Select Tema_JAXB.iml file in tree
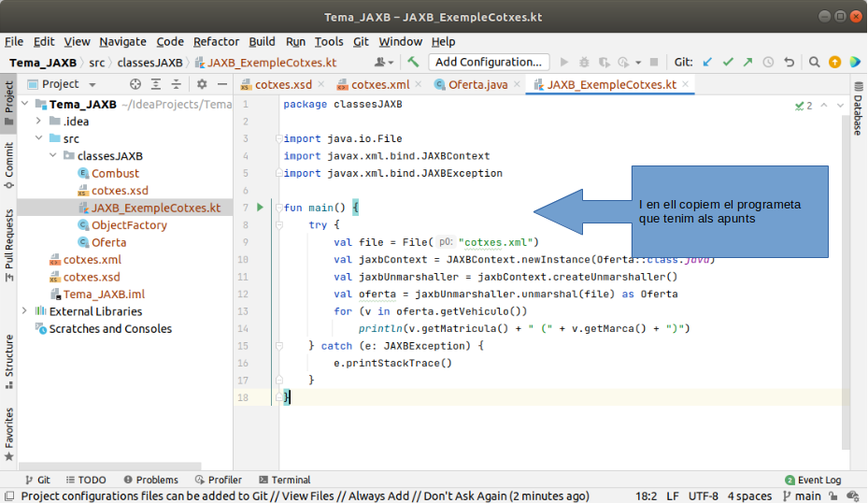 click(104, 295)
